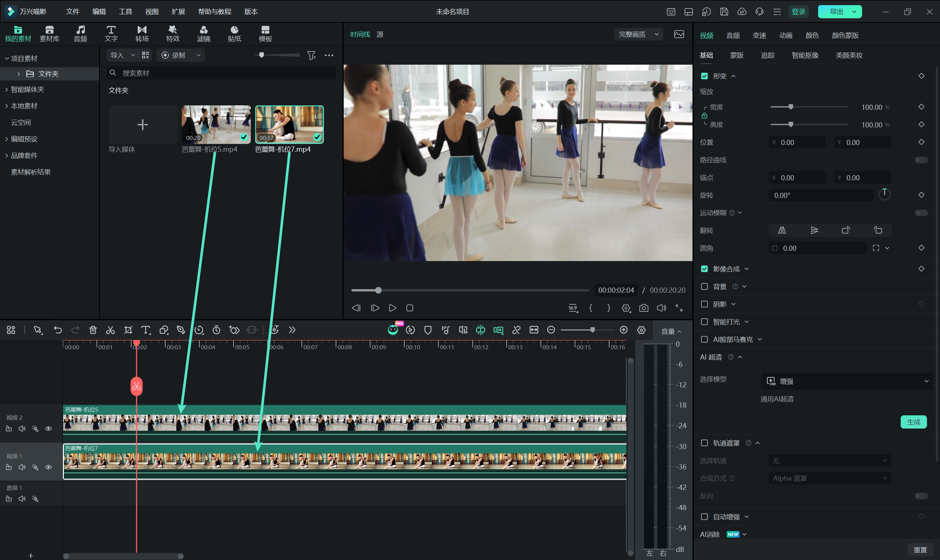Screen dimensions: 940x560
Task: Open the Filters (滤镜) panel
Action: (x=204, y=34)
